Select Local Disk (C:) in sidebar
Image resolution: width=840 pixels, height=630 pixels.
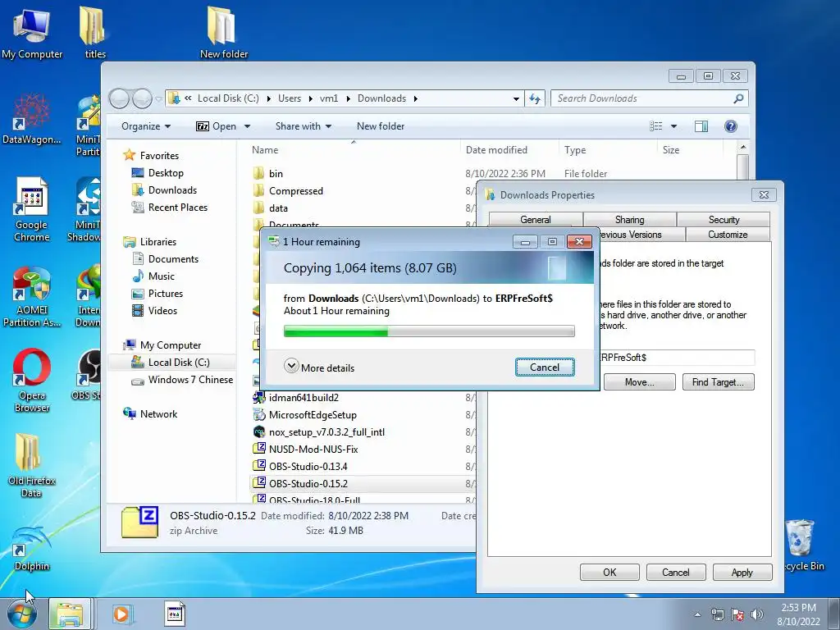(178, 363)
